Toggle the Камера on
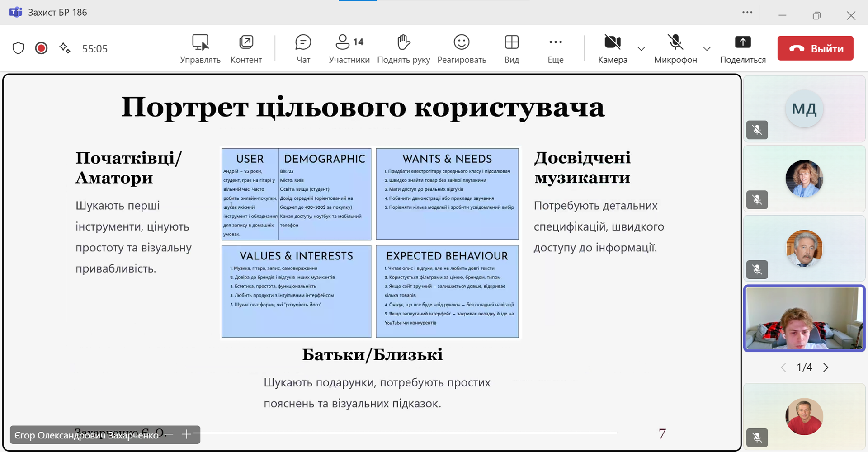 coord(612,48)
